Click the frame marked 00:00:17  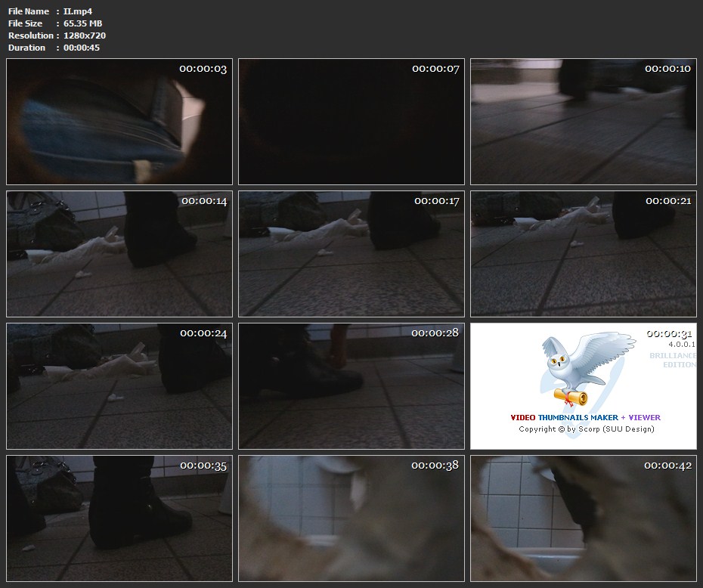(x=351, y=254)
